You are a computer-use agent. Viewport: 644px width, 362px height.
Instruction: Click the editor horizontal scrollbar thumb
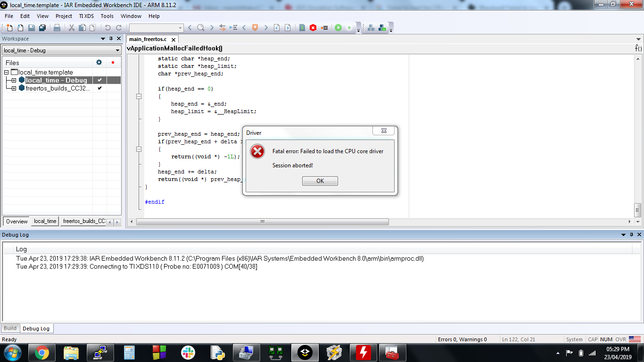(262, 222)
